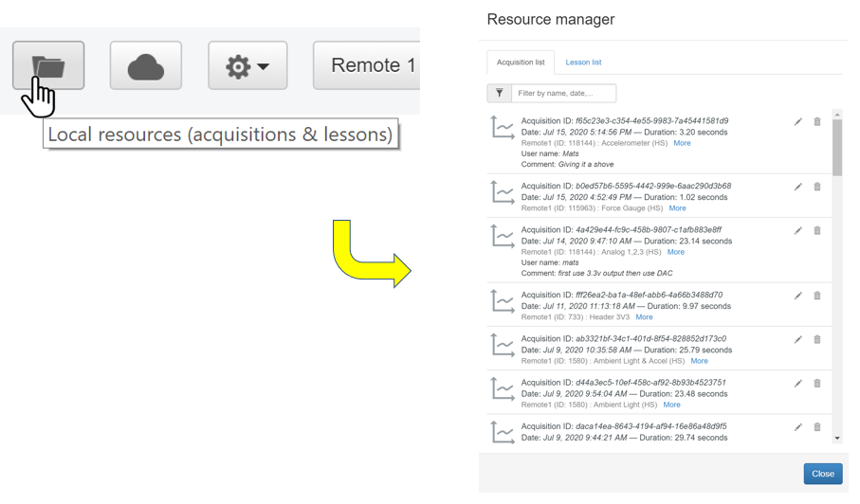Image resolution: width=860 pixels, height=504 pixels.
Task: Select the Remote 1 button
Action: point(370,65)
